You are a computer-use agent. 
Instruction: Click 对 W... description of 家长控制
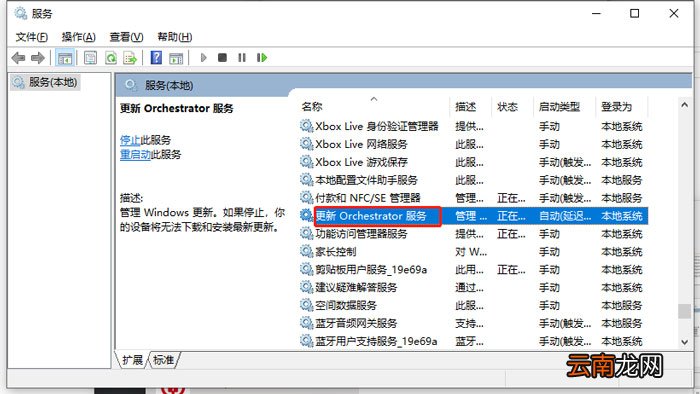[471, 252]
